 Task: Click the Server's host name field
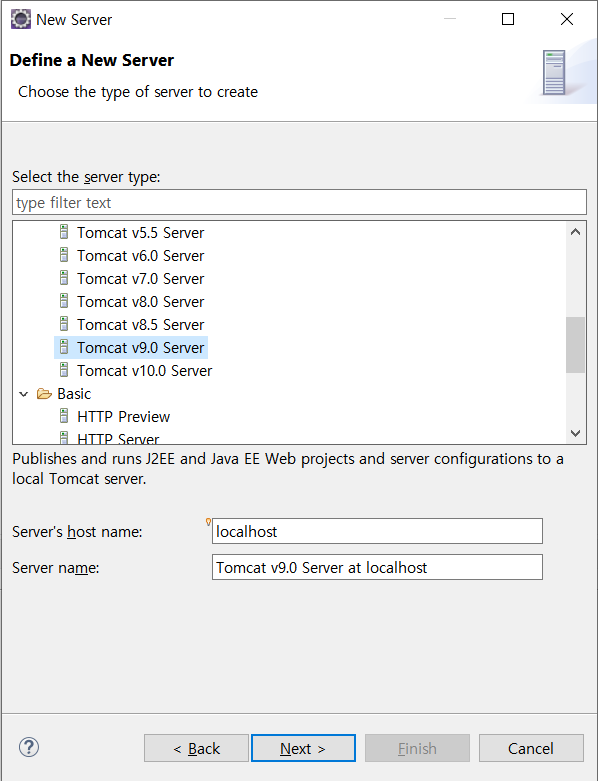pyautogui.click(x=377, y=531)
